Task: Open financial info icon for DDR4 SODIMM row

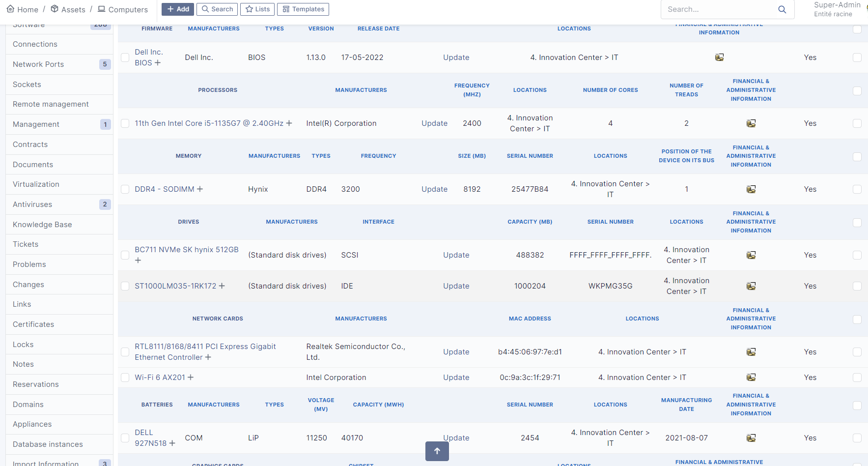Action: tap(751, 189)
